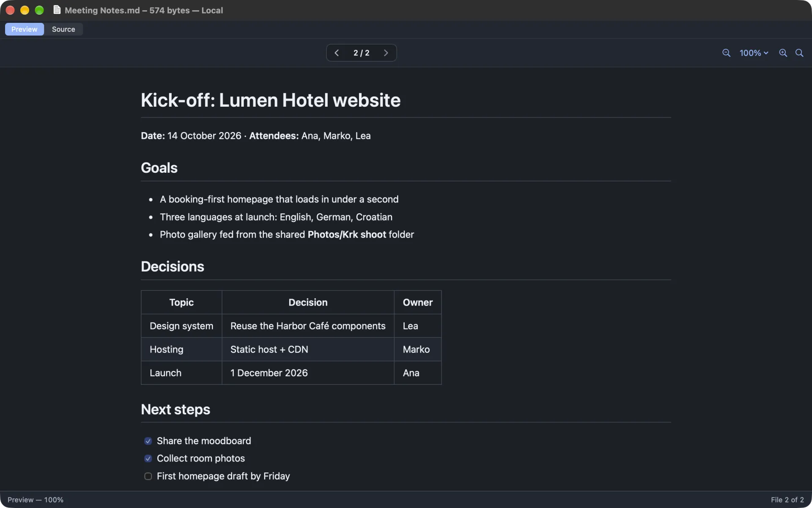The height and width of the screenshot is (508, 812).
Task: Click the Marko owner cell
Action: coord(418,349)
